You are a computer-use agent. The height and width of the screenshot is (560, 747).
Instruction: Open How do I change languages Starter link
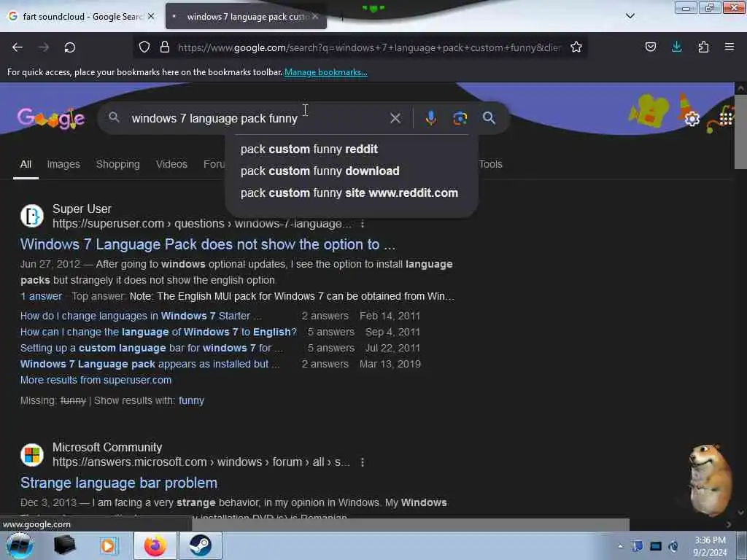tap(141, 316)
